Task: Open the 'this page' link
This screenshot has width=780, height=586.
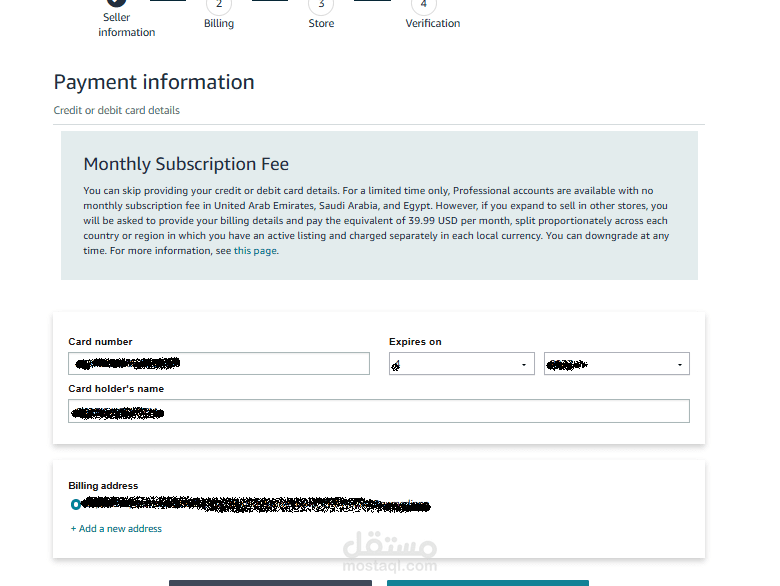Action: [255, 251]
